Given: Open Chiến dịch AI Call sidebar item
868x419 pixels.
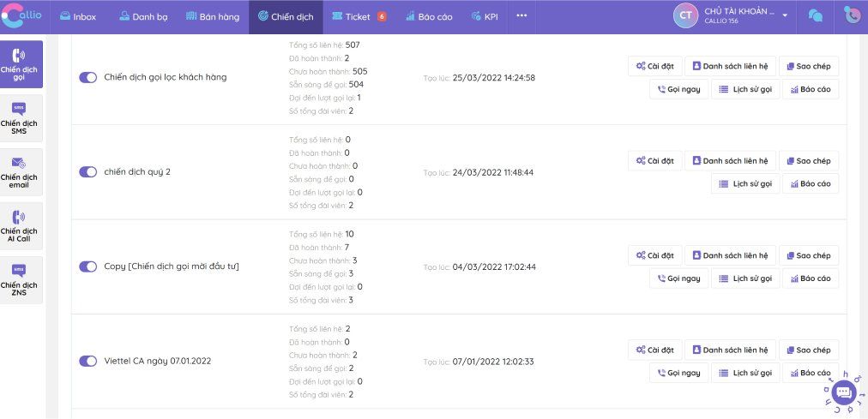Looking at the screenshot, I should 19,226.
